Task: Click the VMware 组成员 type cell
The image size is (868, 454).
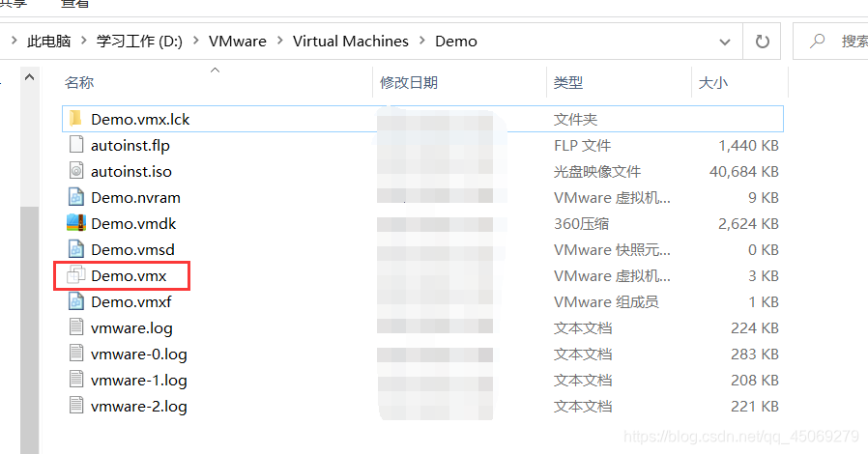Action: click(x=606, y=302)
